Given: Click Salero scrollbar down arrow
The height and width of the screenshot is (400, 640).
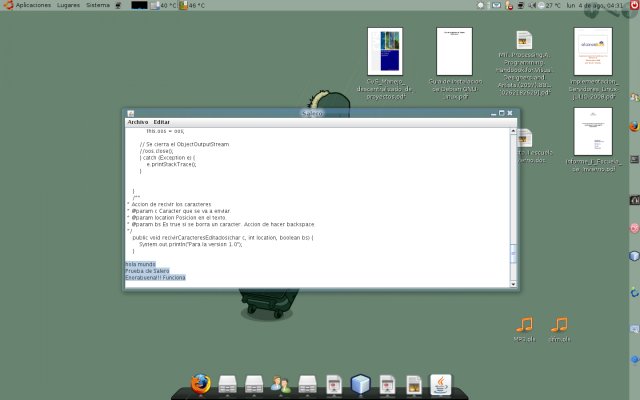Looking at the screenshot, I should point(513,284).
